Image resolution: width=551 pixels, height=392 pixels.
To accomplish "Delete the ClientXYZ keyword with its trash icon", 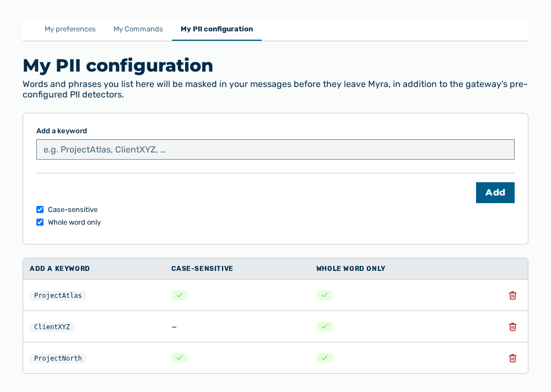I will pos(512,326).
